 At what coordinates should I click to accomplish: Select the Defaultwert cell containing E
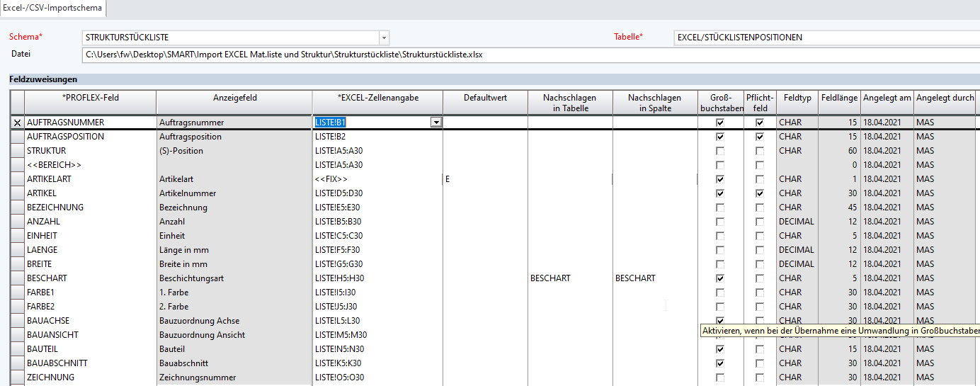pyautogui.click(x=485, y=179)
